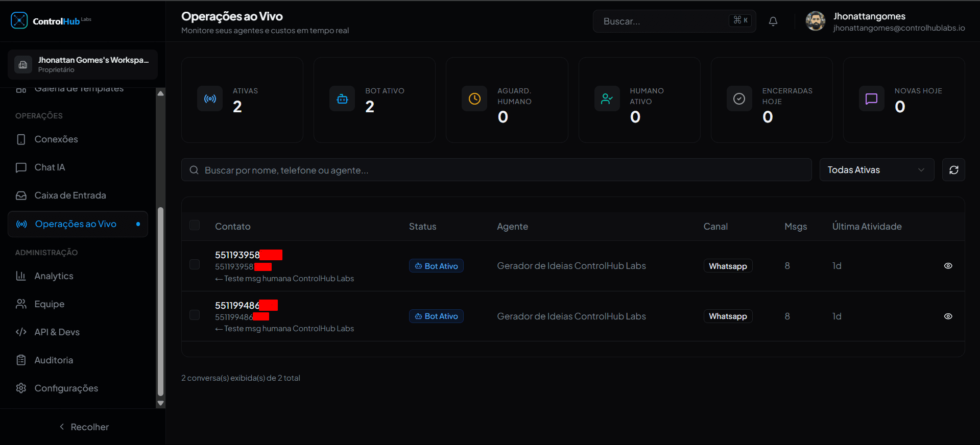Click the Galeria de Templates grid icon

coord(21,90)
